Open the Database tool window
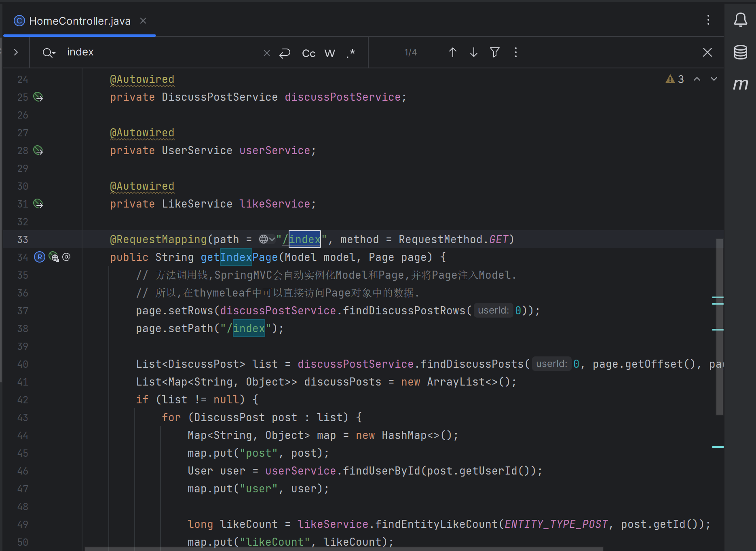This screenshot has width=756, height=551. (x=740, y=52)
